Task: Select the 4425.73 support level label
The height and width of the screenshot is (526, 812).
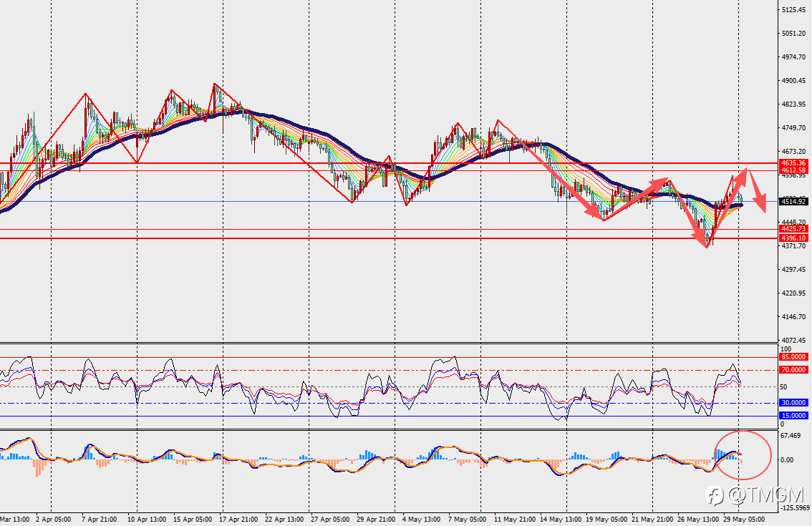Action: (793, 229)
